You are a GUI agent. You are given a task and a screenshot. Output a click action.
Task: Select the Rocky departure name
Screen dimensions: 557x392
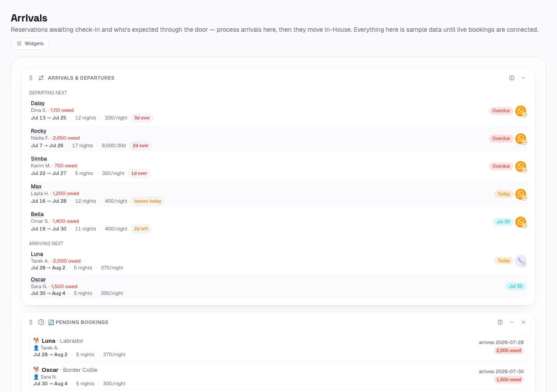click(39, 131)
